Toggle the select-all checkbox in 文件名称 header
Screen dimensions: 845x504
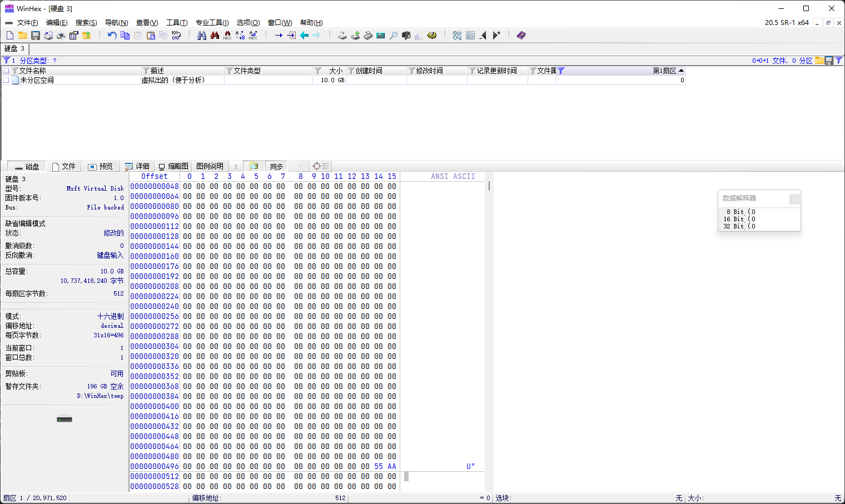pyautogui.click(x=6, y=71)
